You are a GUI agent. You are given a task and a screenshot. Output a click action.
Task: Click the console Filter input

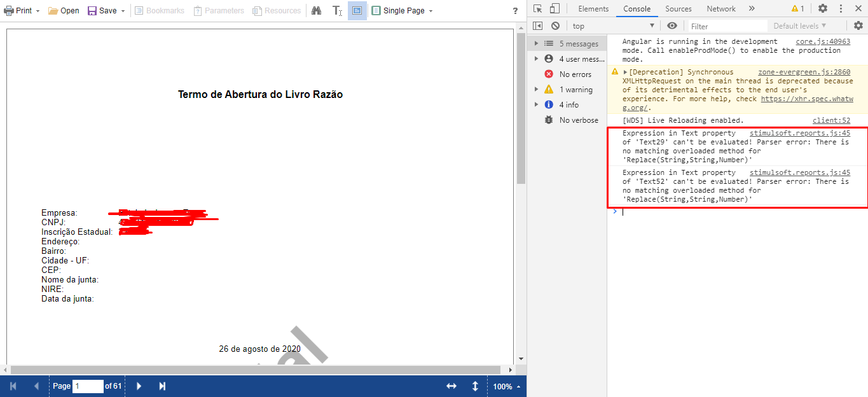point(727,26)
